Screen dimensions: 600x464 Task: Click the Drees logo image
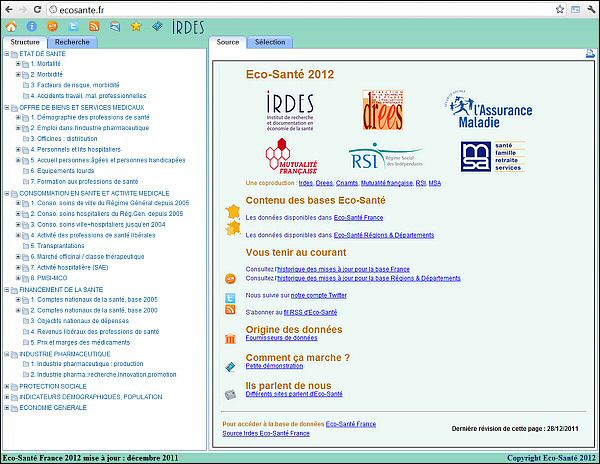click(383, 110)
